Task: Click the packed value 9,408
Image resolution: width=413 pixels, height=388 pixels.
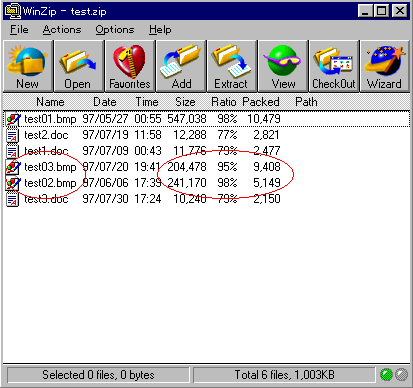Action: [x=267, y=167]
